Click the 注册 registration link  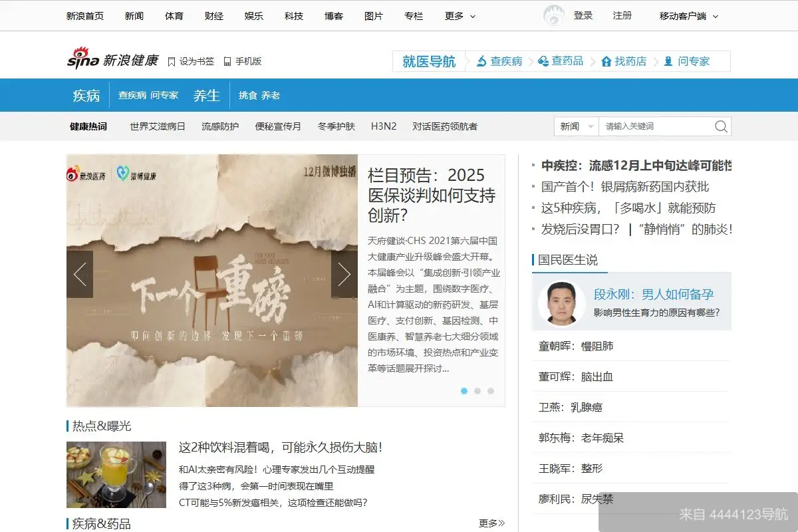622,15
